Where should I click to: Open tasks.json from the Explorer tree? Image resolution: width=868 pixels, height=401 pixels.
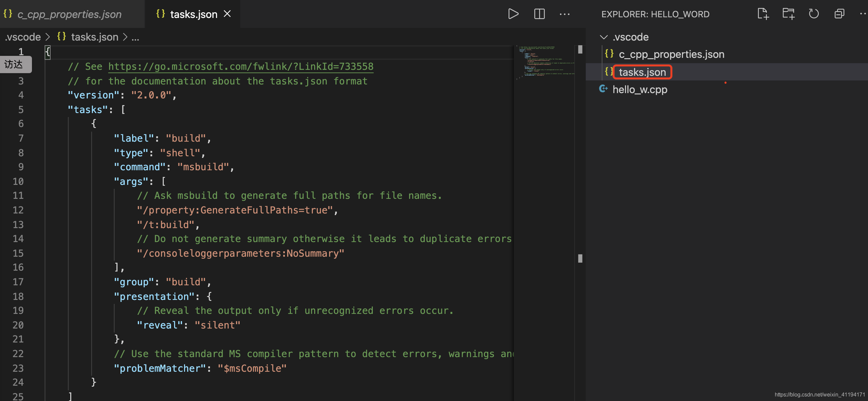(642, 72)
